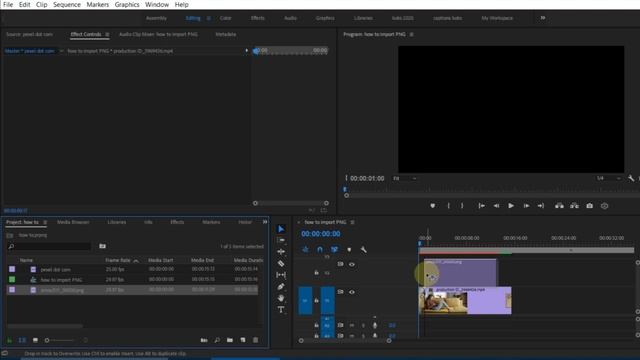The width and height of the screenshot is (640, 360).
Task: Open the Markers menu
Action: tap(98, 4)
